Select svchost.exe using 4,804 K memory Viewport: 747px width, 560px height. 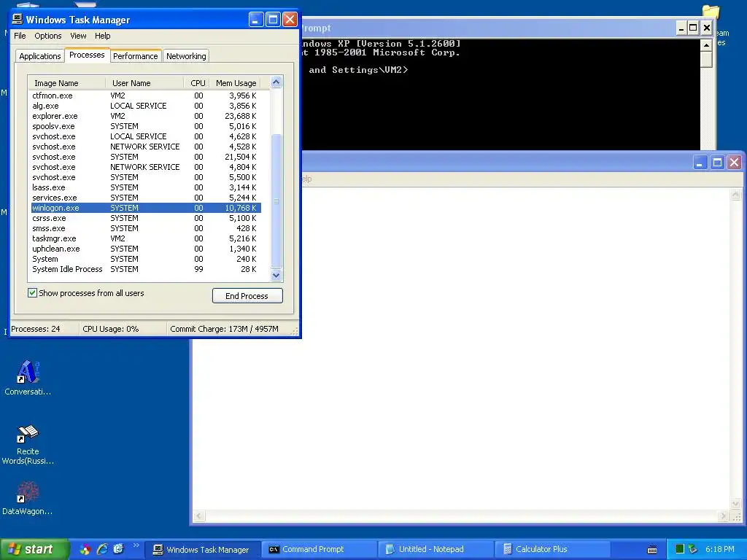pyautogui.click(x=146, y=167)
